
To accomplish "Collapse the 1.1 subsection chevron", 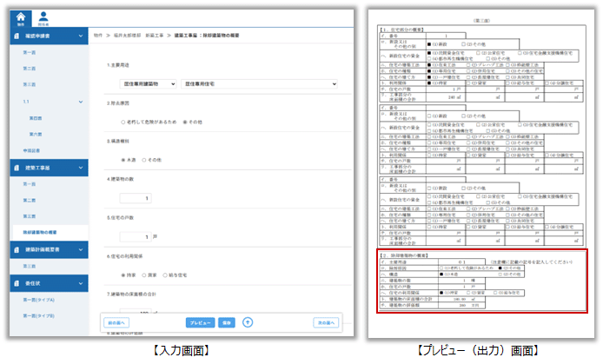I will pos(81,102).
